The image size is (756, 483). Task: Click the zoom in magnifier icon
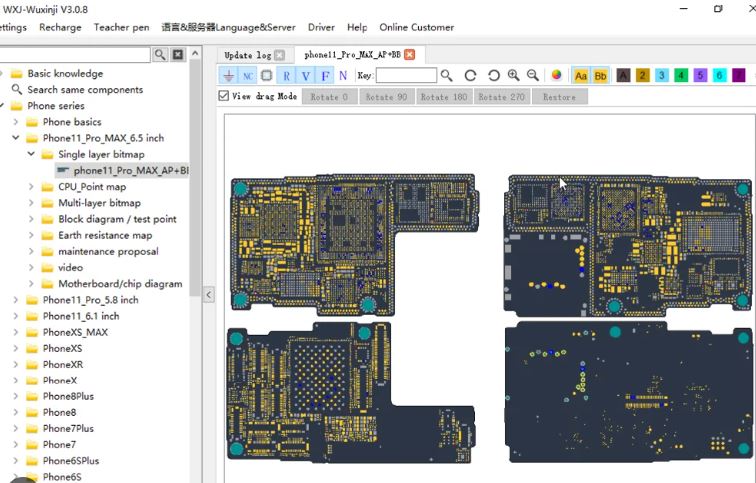(x=513, y=76)
